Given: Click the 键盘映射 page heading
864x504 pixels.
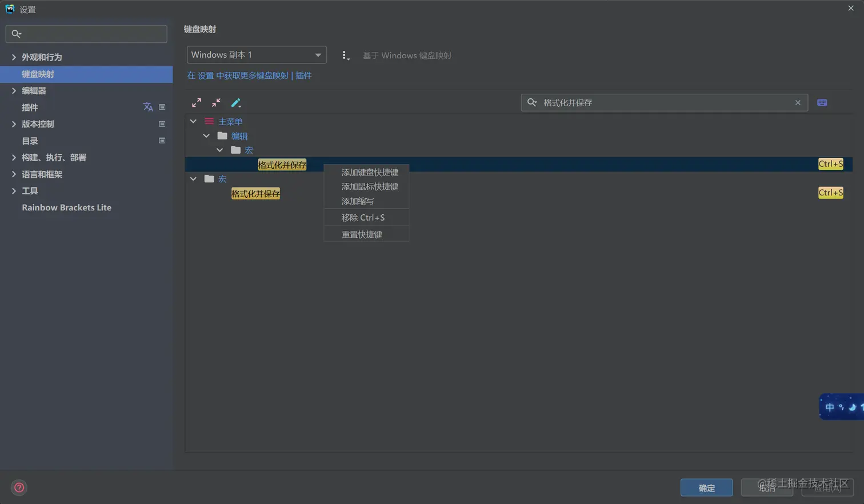Looking at the screenshot, I should coord(200,29).
